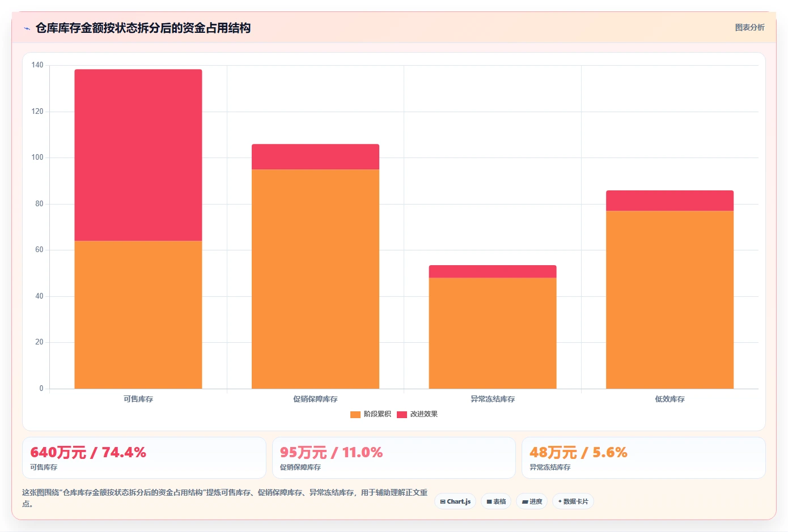788x532 pixels.
Task: Click the description paragraph starting 这张图围绕
Action: click(225, 498)
